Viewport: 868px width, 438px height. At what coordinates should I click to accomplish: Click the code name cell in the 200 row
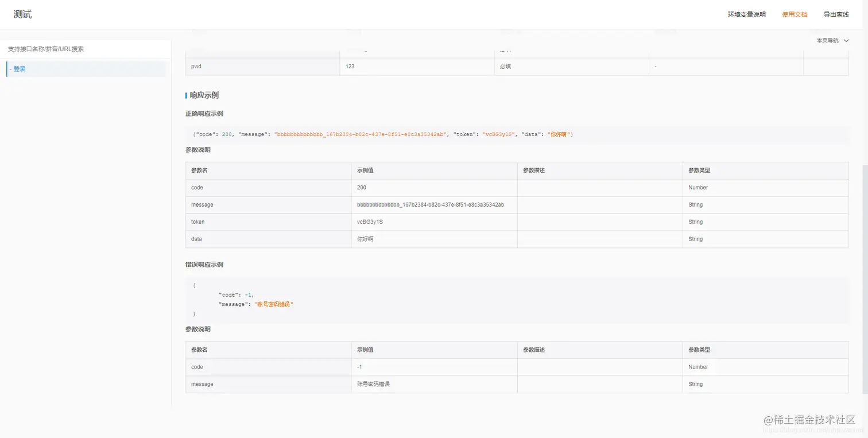[x=268, y=188]
